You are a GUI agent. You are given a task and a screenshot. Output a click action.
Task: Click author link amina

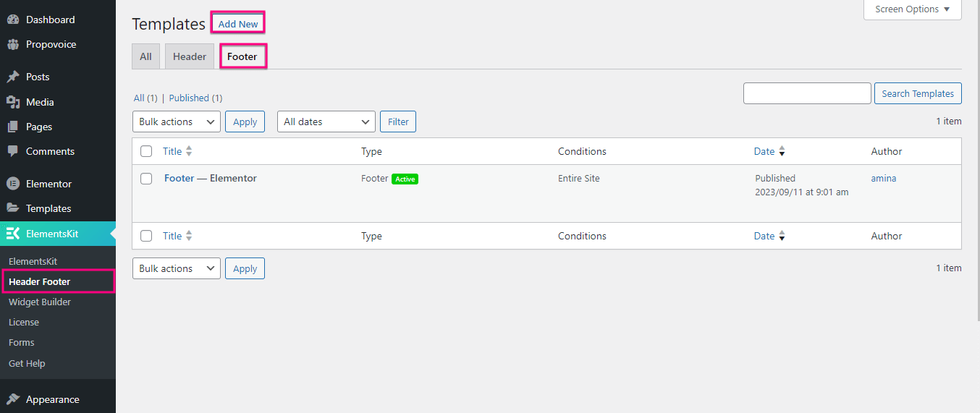tap(884, 178)
